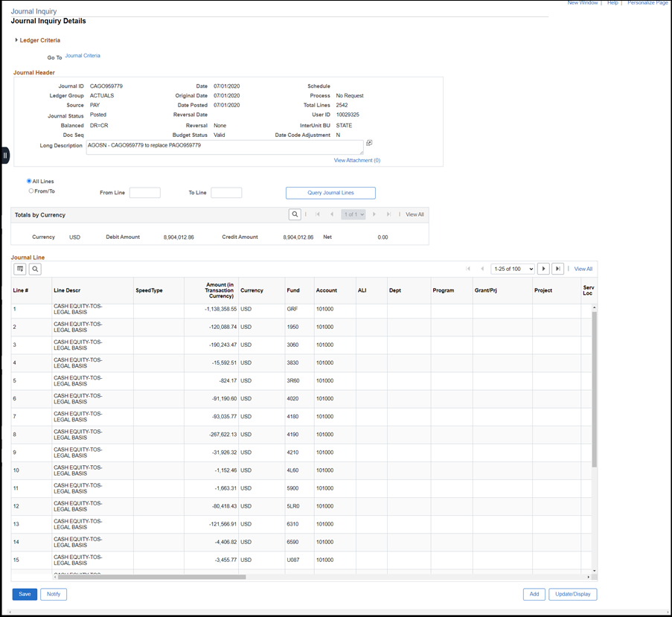Click the scroll right arrow on horizontal scrollbar
This screenshot has width=672, height=617.
pos(589,577)
